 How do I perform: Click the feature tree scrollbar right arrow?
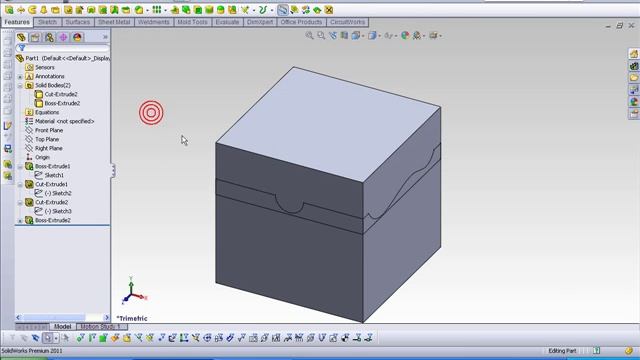click(107, 317)
